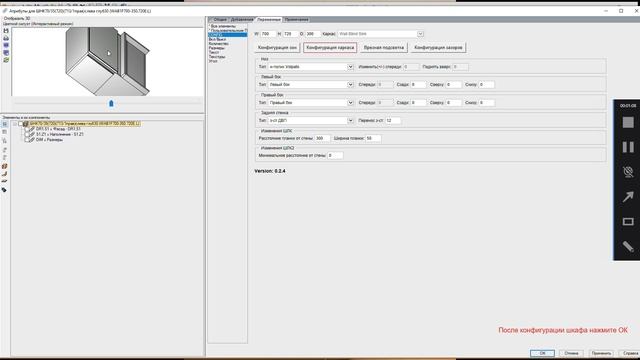Open the Низ Тип dropdown
Image resolution: width=640 pixels, height=360 pixels.
(x=350, y=67)
